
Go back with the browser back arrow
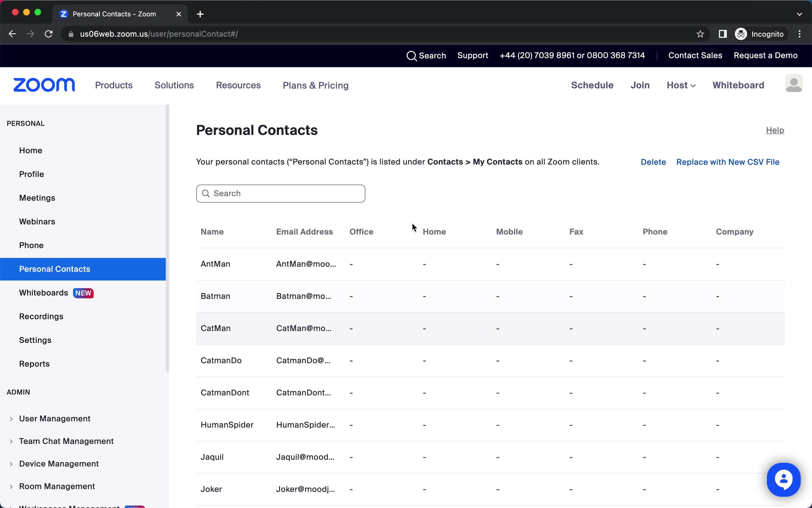(x=12, y=34)
